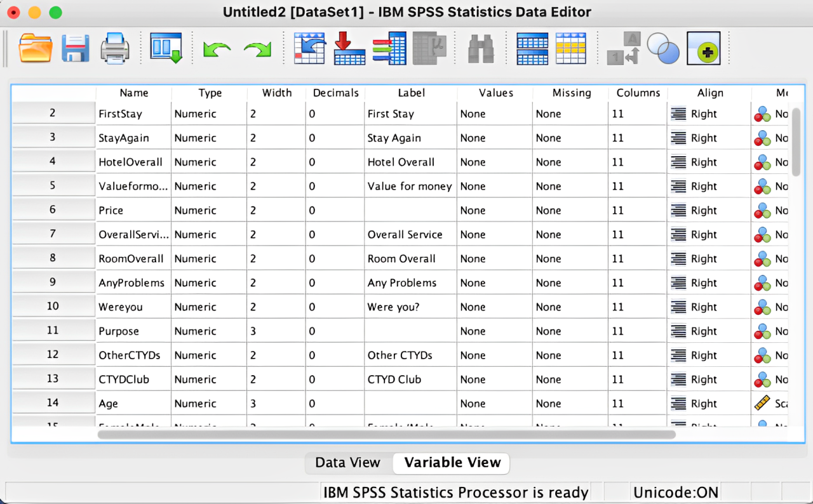
Task: Click the StayAgain name cell
Action: click(x=134, y=138)
